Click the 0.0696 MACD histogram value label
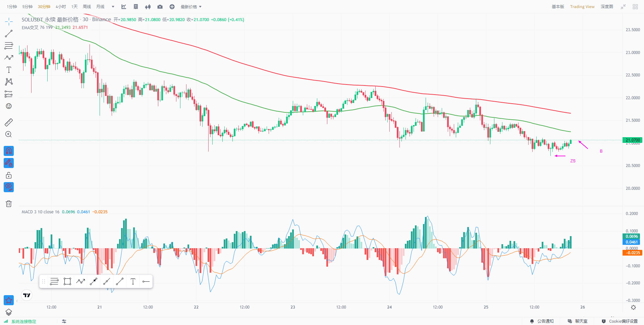Viewport: 644px width, 325px height. click(632, 236)
